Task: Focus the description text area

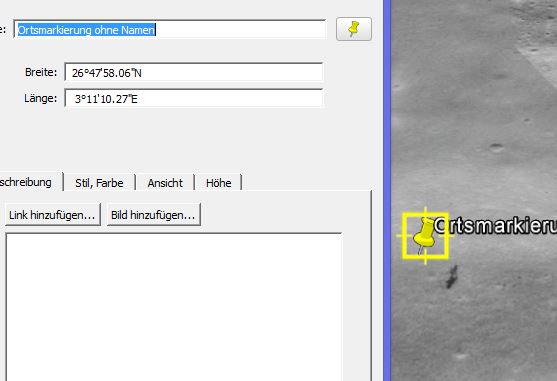Action: click(x=174, y=307)
